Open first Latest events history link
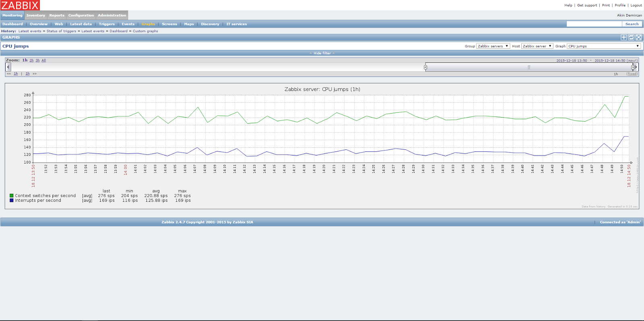Screen dimensions: 644x321 pos(30,31)
